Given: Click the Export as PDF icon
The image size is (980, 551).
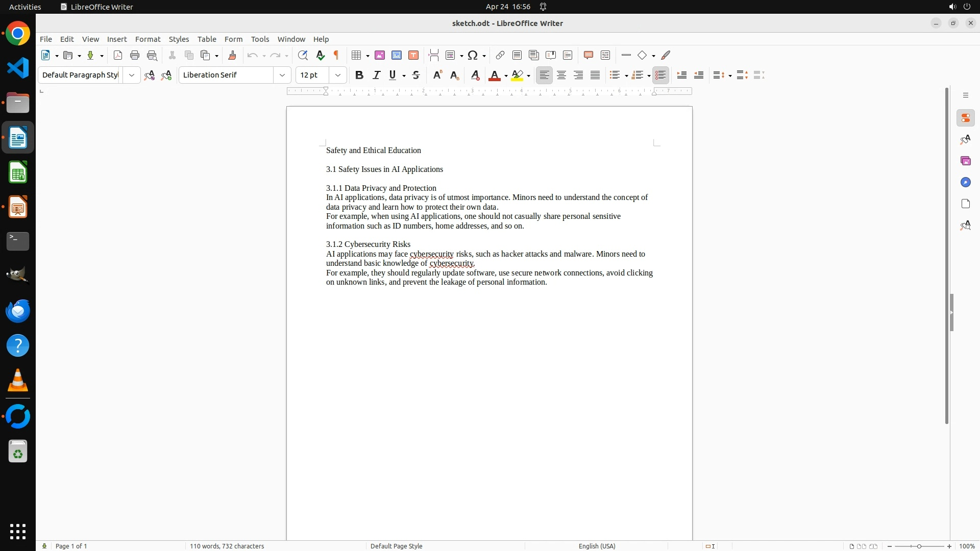Looking at the screenshot, I should pyautogui.click(x=118, y=55).
